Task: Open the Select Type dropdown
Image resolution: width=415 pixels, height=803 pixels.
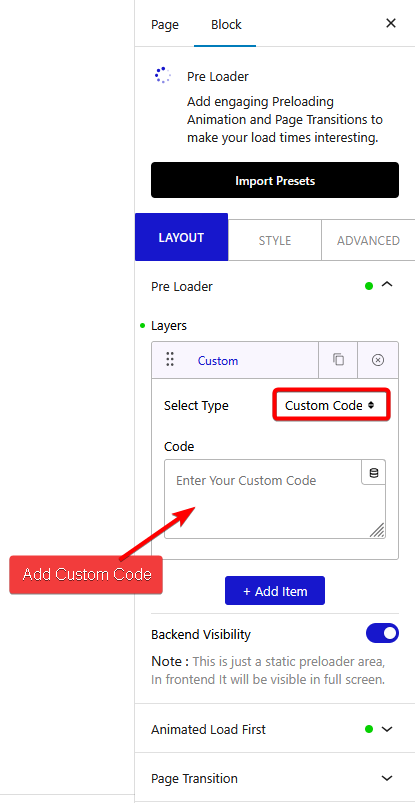Action: point(331,405)
